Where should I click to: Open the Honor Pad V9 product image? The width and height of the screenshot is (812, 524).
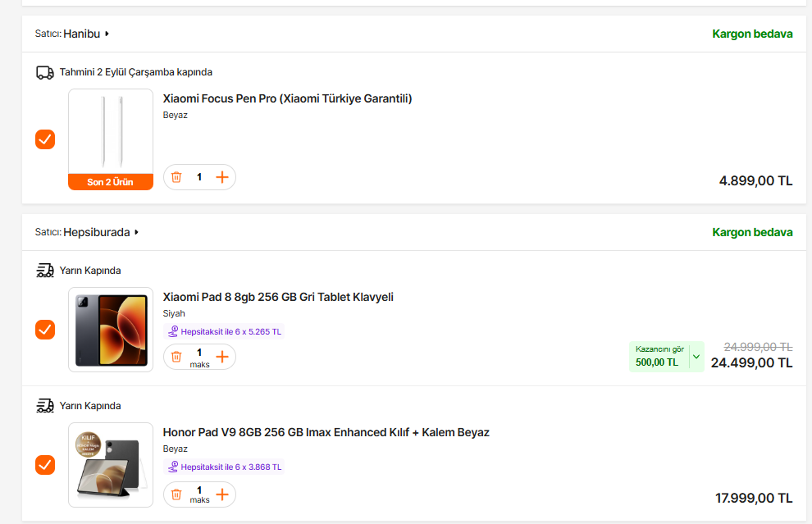pos(111,465)
